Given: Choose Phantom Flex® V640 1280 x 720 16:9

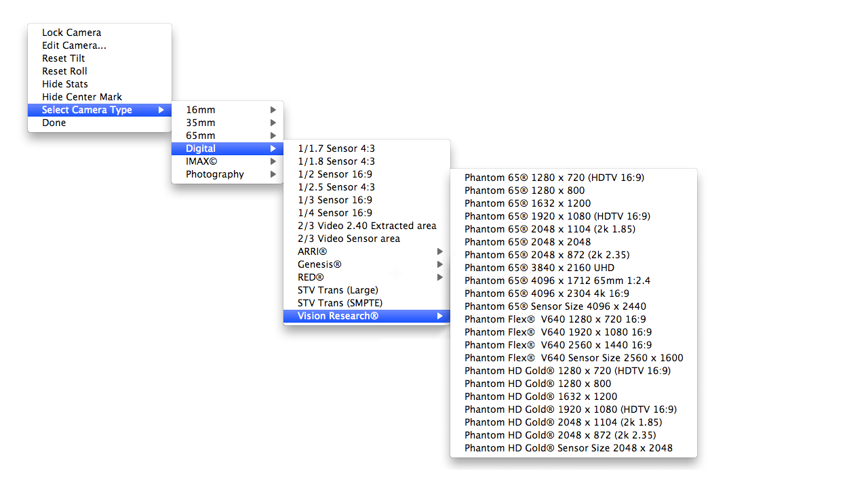Looking at the screenshot, I should click(574, 319).
